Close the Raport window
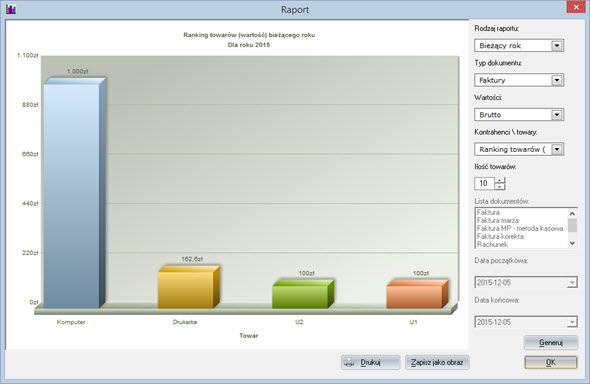 576,7
